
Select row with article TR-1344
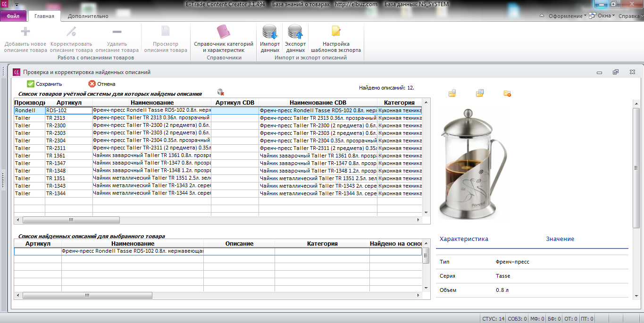(217, 193)
